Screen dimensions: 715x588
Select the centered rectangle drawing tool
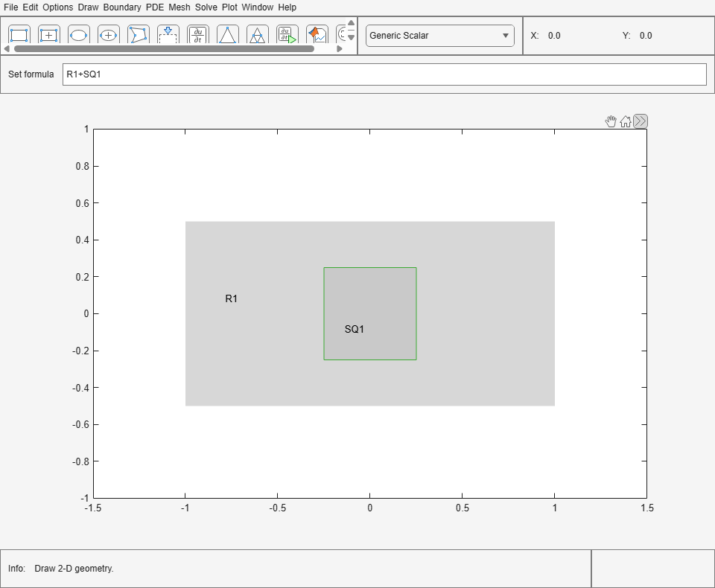tap(48, 34)
